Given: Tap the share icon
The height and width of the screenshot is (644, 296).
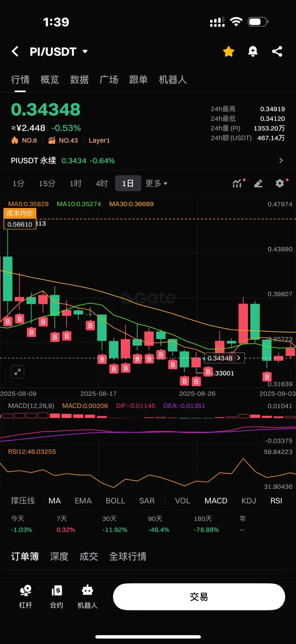Looking at the screenshot, I should pos(277,52).
